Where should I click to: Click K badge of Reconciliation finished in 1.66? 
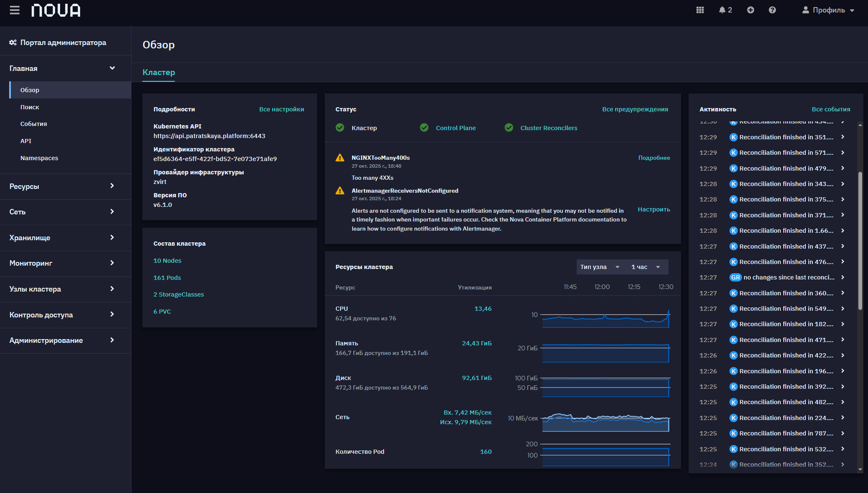pos(733,231)
